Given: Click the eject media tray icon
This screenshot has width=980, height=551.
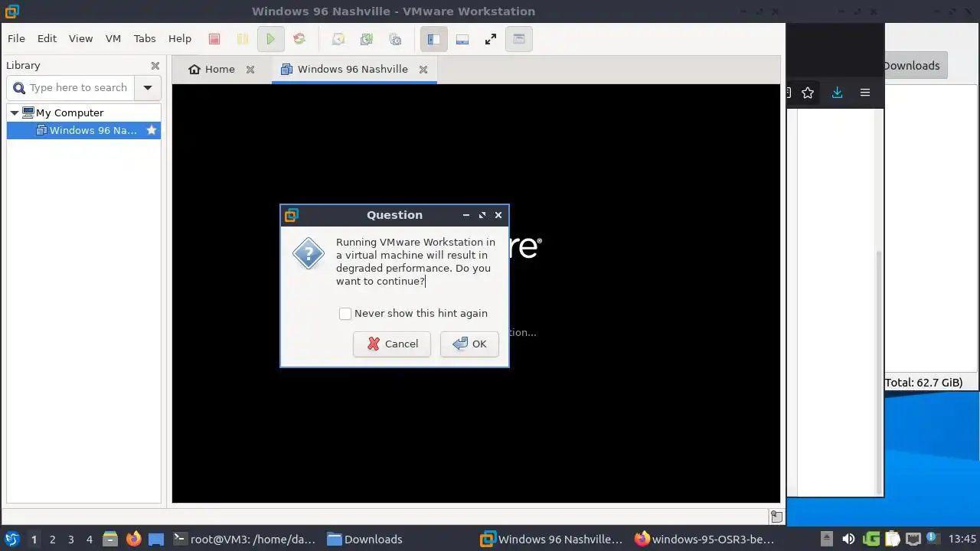Looking at the screenshot, I should tap(826, 539).
